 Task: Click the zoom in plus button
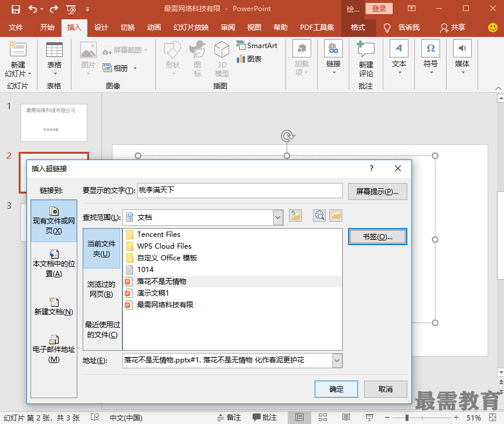coord(456,418)
